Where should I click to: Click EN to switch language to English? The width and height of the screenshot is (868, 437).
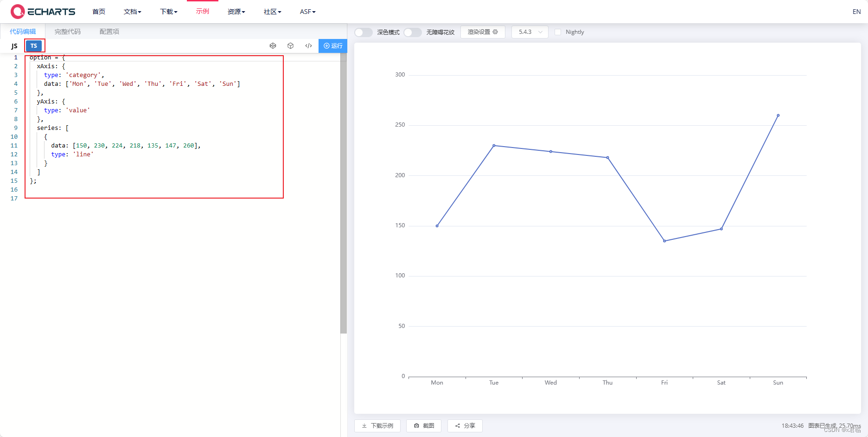tap(856, 11)
